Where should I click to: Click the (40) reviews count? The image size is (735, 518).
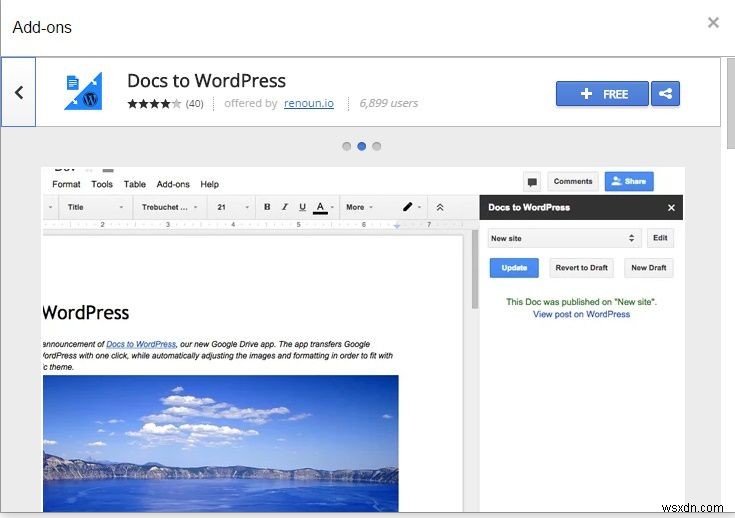tap(195, 104)
